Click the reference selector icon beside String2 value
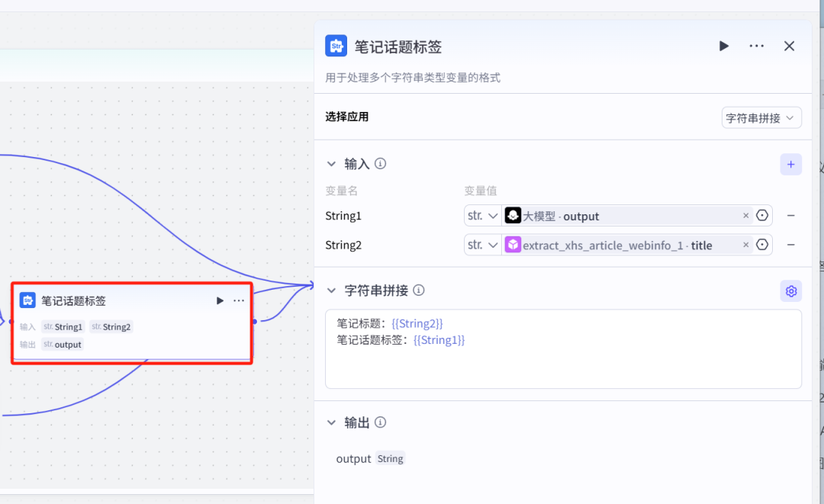Screen dimensions: 824x504 pos(761,245)
